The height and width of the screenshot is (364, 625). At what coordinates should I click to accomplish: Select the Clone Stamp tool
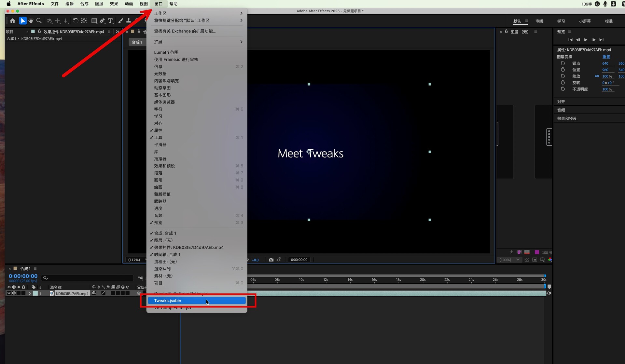(129, 21)
